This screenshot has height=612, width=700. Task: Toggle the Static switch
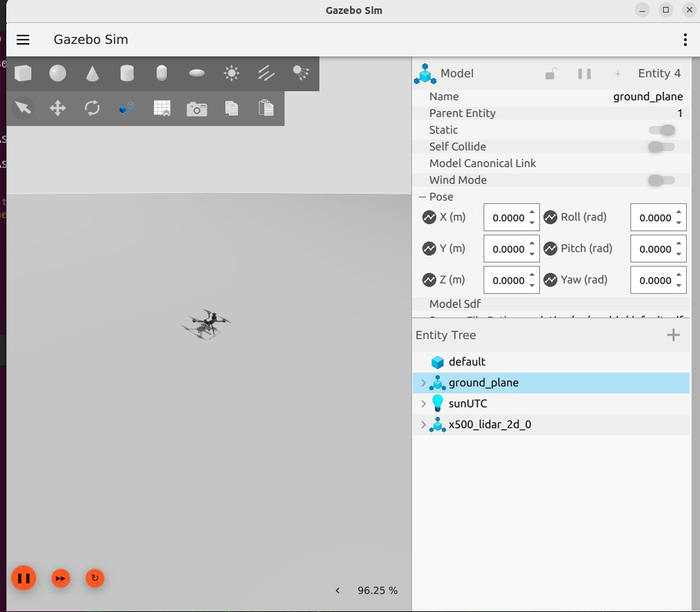(661, 130)
